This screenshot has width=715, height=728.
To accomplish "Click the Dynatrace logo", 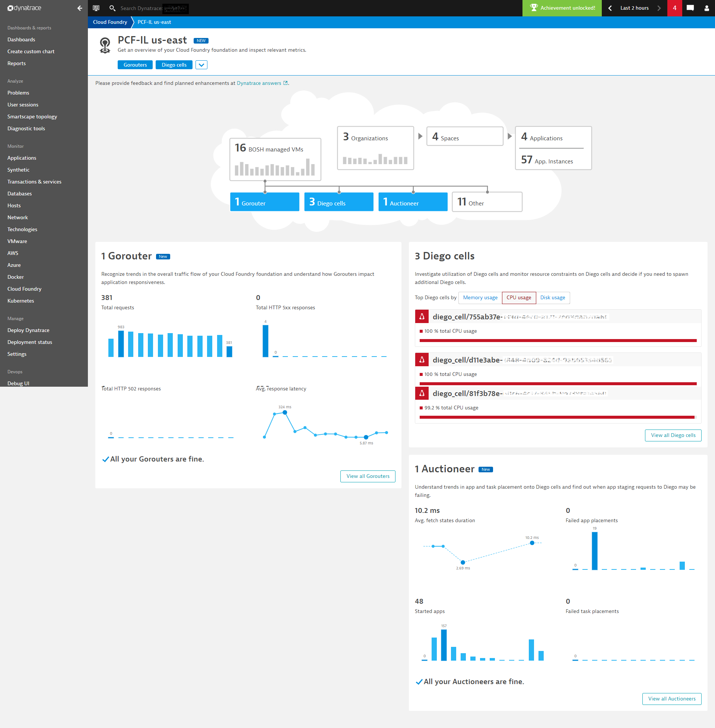I will [25, 8].
